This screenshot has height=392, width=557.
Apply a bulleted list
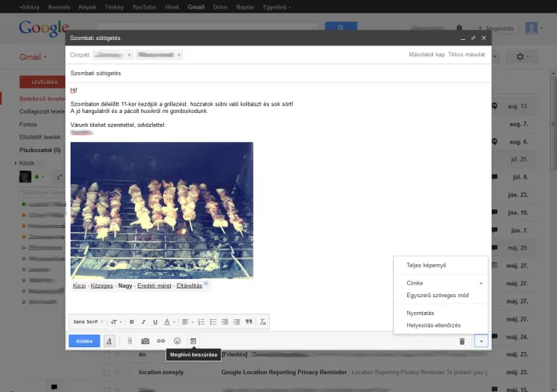[213, 321]
